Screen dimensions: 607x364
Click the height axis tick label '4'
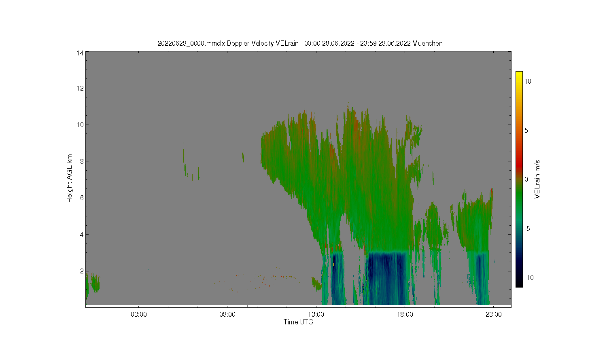tap(82, 235)
